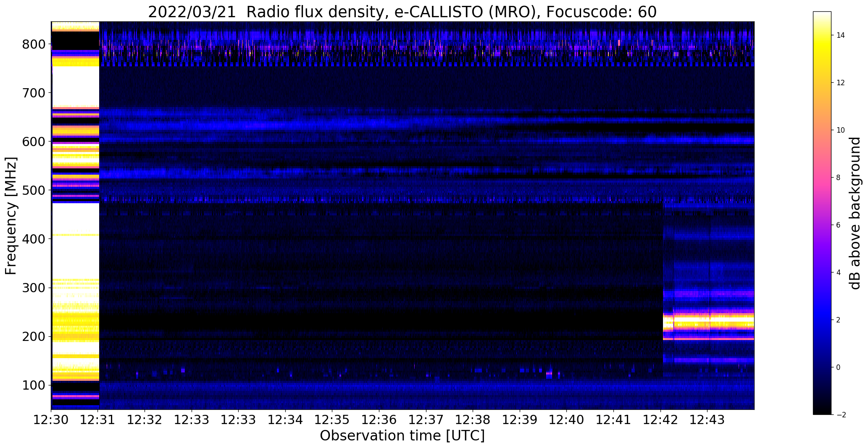Click the 'dB above background' colorbar label
The image size is (868, 448).
855,213
